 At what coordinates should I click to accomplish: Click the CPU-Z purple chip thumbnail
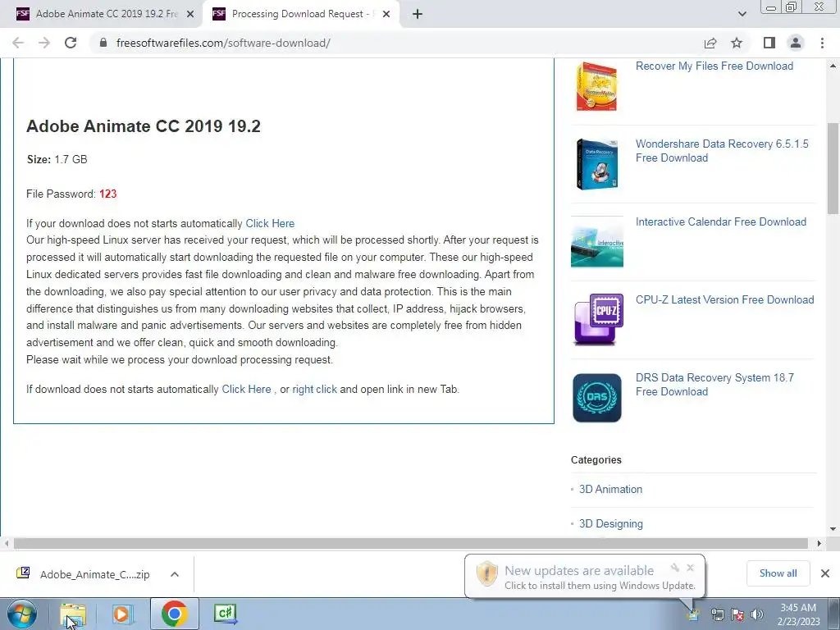[x=597, y=319]
